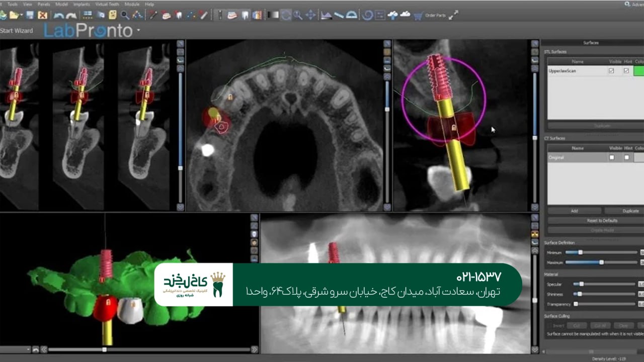
Task: Select the single tooth toolbar icon
Action: 245,15
